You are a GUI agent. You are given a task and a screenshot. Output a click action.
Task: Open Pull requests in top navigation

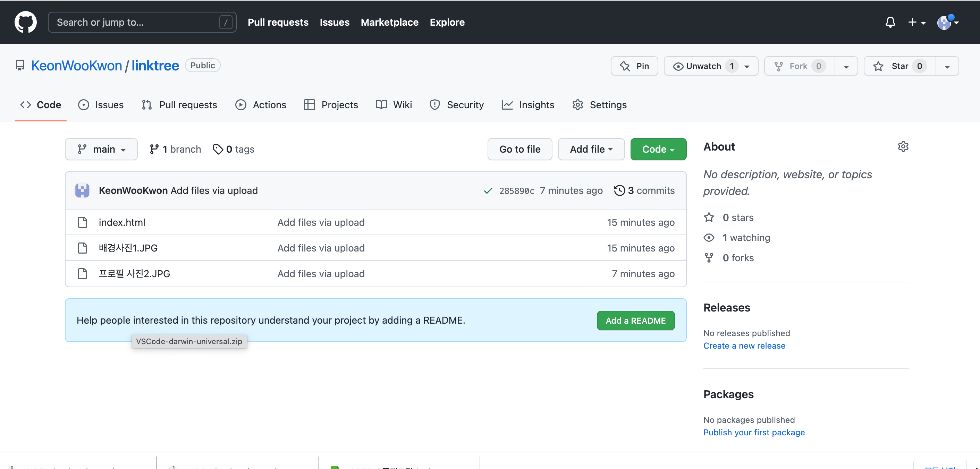tap(278, 22)
